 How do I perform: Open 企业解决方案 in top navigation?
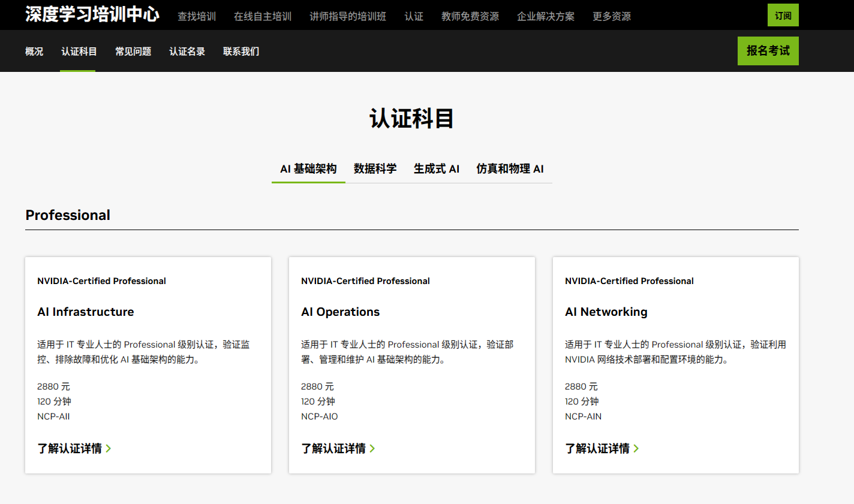pos(546,16)
